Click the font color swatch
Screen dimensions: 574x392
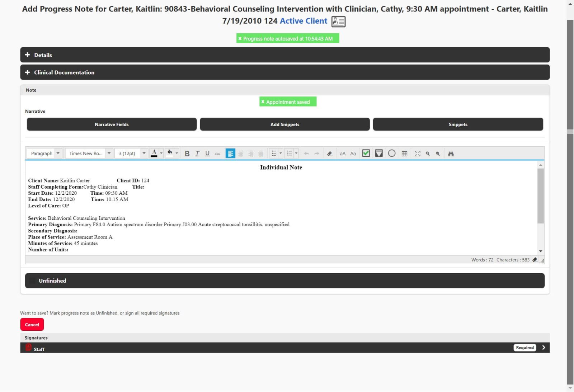tap(154, 154)
